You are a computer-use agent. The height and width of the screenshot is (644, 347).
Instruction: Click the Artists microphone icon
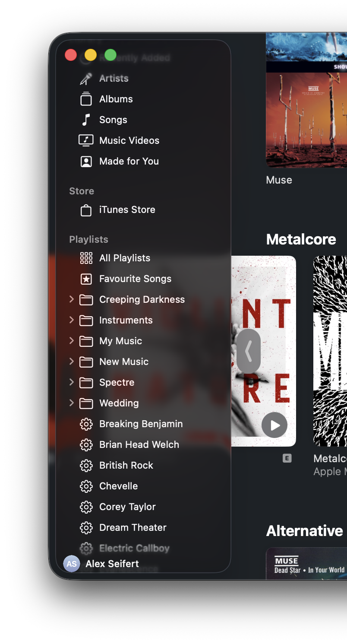[86, 79]
